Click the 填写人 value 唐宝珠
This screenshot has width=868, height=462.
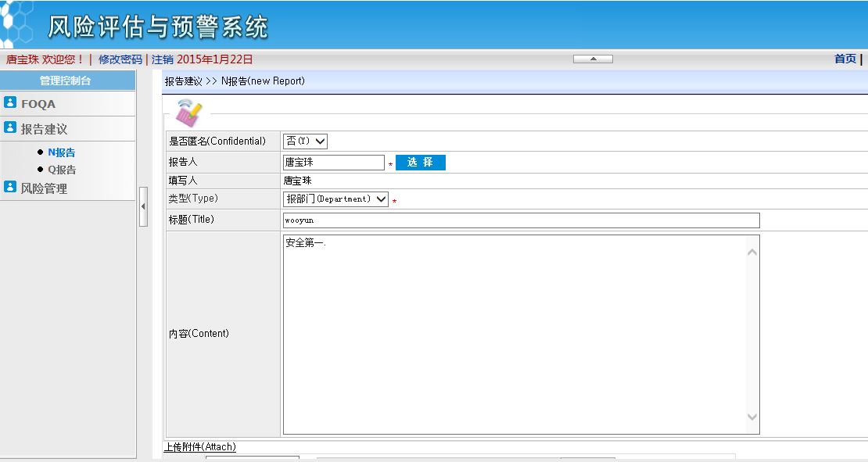(x=298, y=181)
